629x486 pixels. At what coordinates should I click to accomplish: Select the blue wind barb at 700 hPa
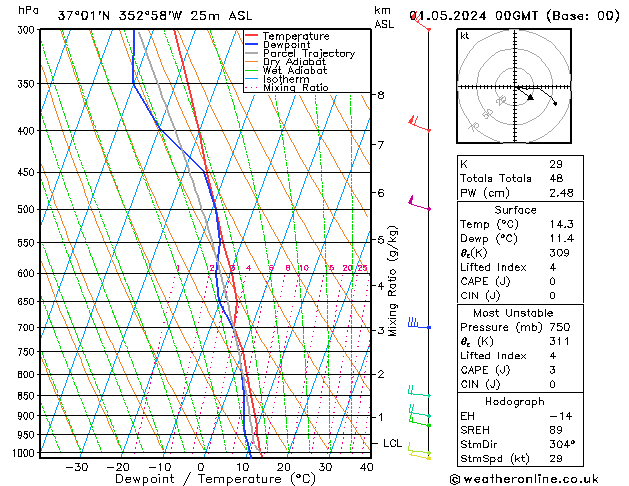click(x=416, y=324)
